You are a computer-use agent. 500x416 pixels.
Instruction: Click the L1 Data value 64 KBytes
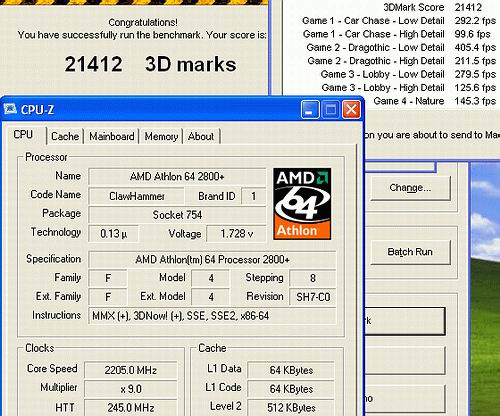pyautogui.click(x=291, y=370)
